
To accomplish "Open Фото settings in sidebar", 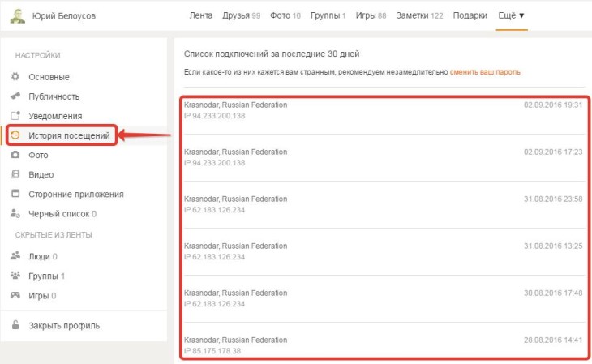I will (x=38, y=155).
